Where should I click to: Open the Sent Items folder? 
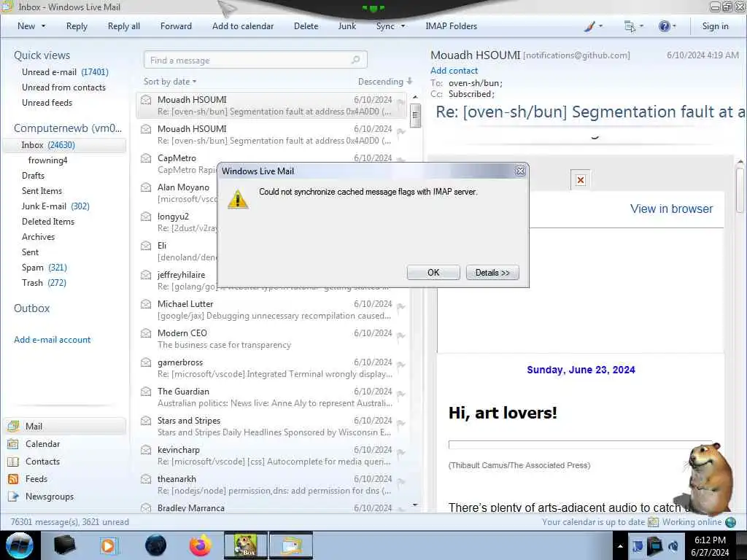(x=42, y=190)
